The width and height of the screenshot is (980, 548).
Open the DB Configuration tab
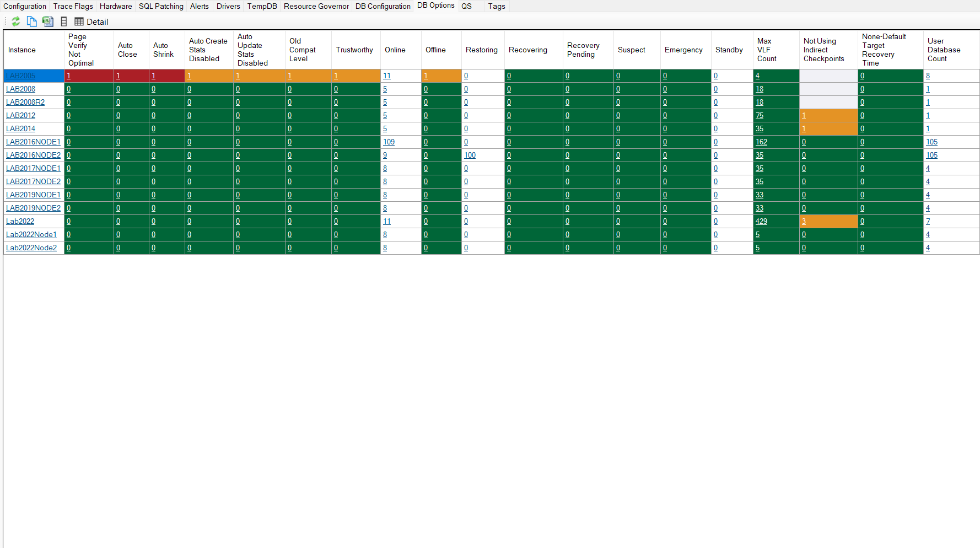coord(383,6)
